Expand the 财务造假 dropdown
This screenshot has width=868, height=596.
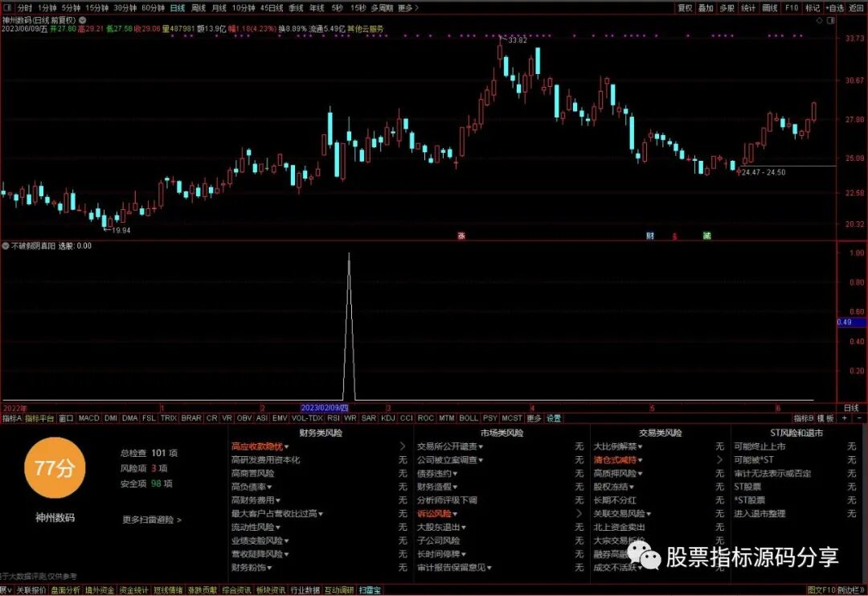click(x=437, y=487)
